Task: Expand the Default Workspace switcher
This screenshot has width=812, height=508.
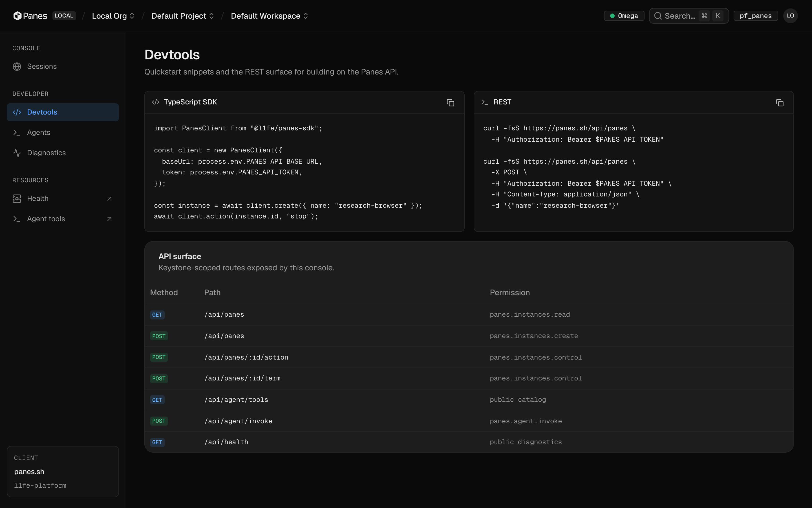Action: [270, 16]
